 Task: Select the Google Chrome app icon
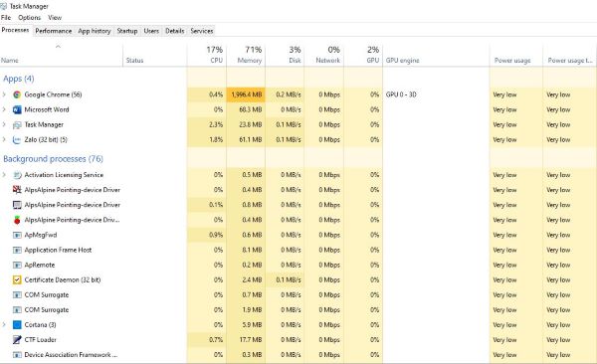[x=17, y=94]
